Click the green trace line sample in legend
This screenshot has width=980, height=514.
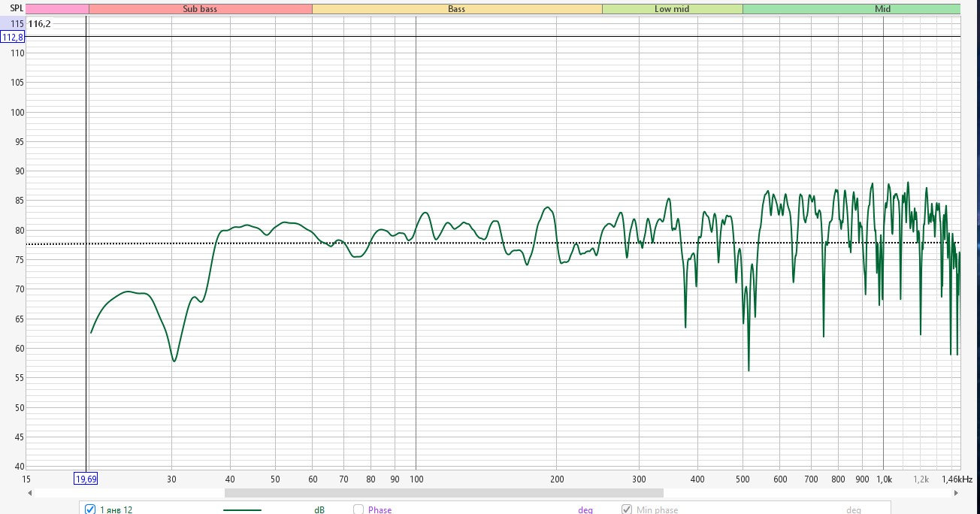(242, 509)
